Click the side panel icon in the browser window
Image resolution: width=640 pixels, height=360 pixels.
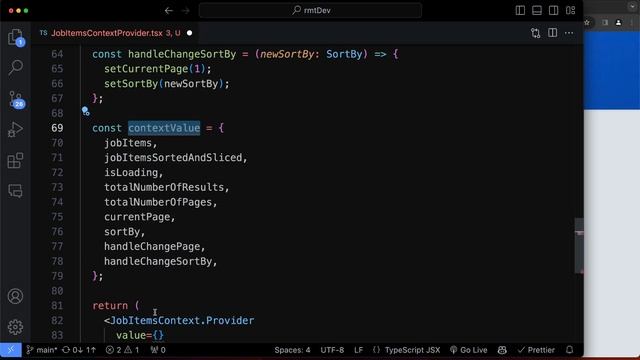605,23
